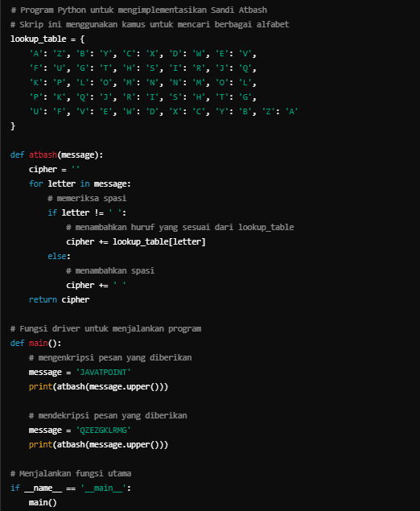420x511 pixels.
Task: Click the 'def atbash(message):' line
Action: point(56,155)
